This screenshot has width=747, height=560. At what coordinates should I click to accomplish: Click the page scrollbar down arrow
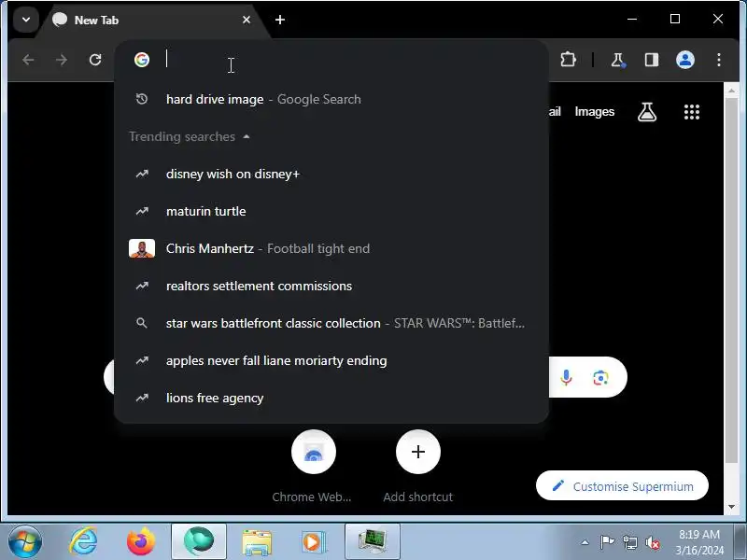(731, 507)
